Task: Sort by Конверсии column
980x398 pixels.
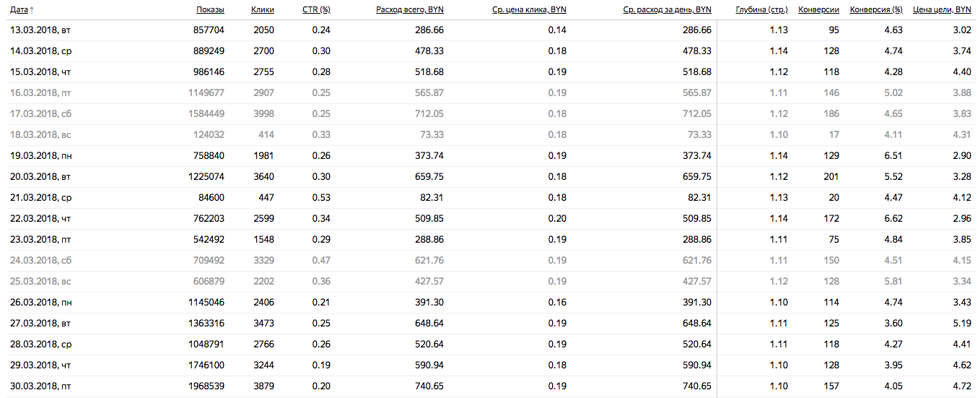Action: (x=818, y=9)
